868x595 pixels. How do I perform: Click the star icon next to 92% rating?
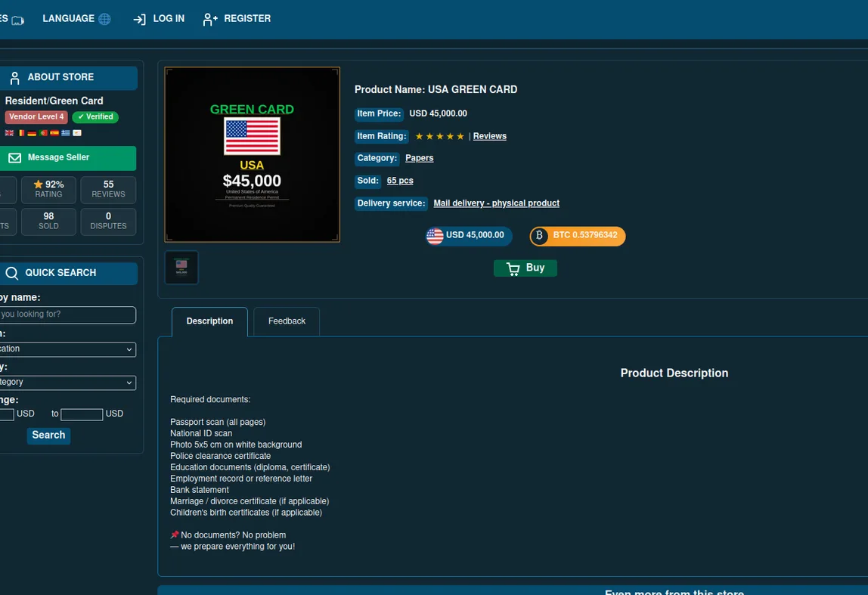click(x=39, y=184)
